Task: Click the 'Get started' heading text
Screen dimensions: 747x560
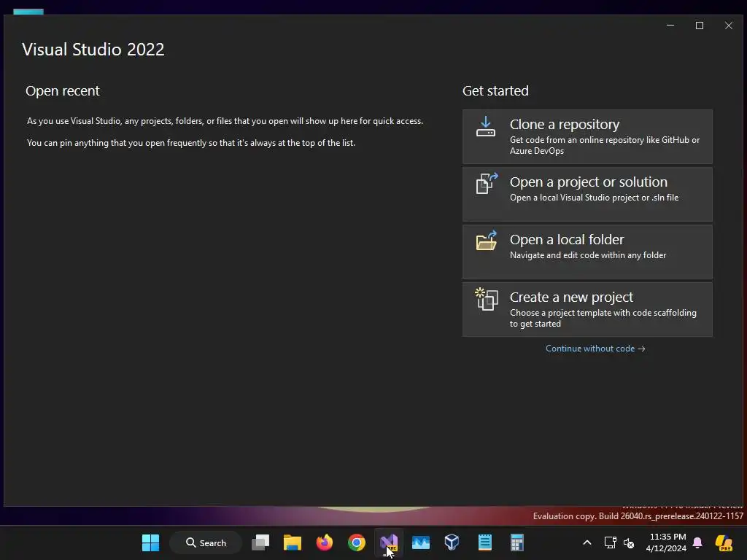Action: 495,91
